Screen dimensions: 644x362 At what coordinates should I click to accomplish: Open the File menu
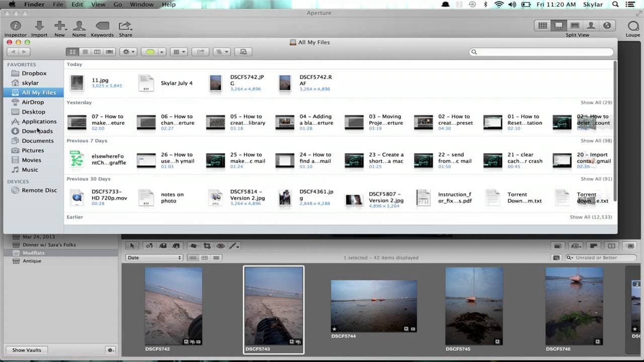58,5
